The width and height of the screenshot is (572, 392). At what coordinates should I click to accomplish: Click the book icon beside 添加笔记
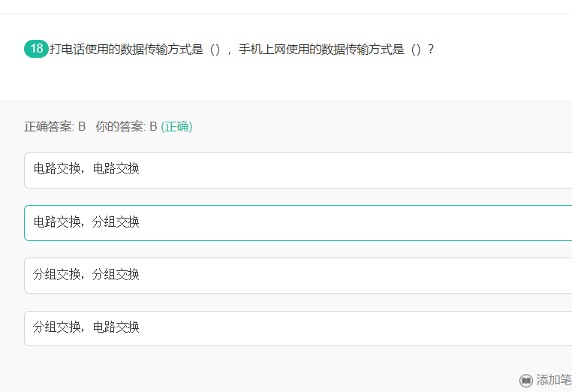(525, 380)
